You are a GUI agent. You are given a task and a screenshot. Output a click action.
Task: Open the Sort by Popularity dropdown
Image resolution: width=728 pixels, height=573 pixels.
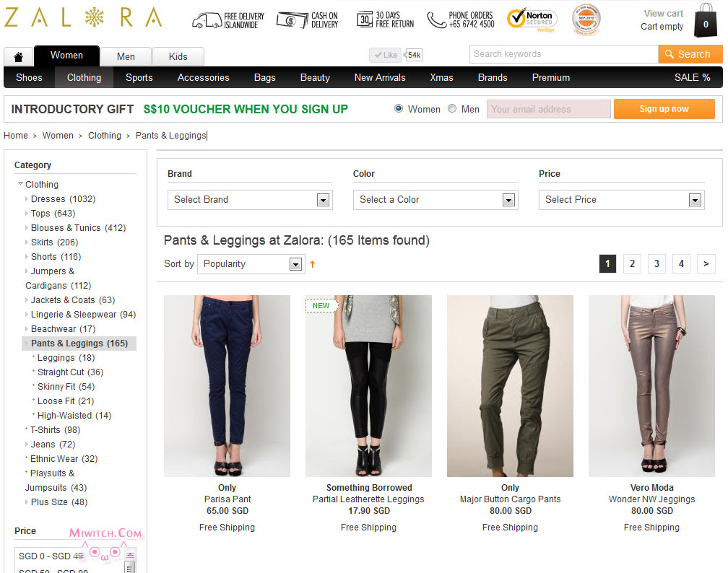(x=251, y=264)
